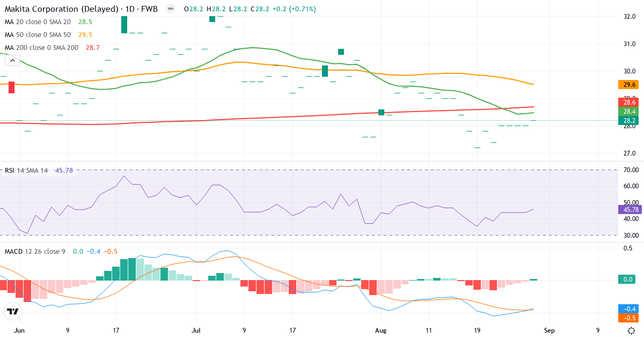The height and width of the screenshot is (338, 644).
Task: Click the 19 date label in August
Action: click(477, 330)
